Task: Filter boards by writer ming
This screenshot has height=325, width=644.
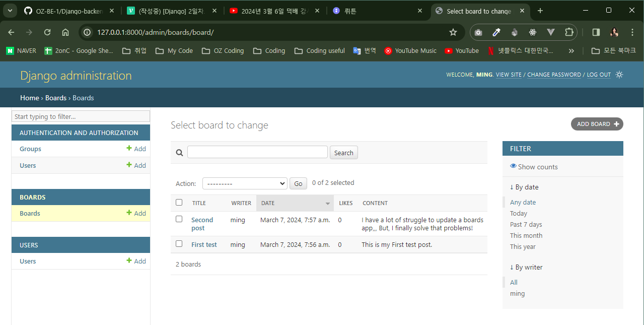Action: click(x=517, y=293)
